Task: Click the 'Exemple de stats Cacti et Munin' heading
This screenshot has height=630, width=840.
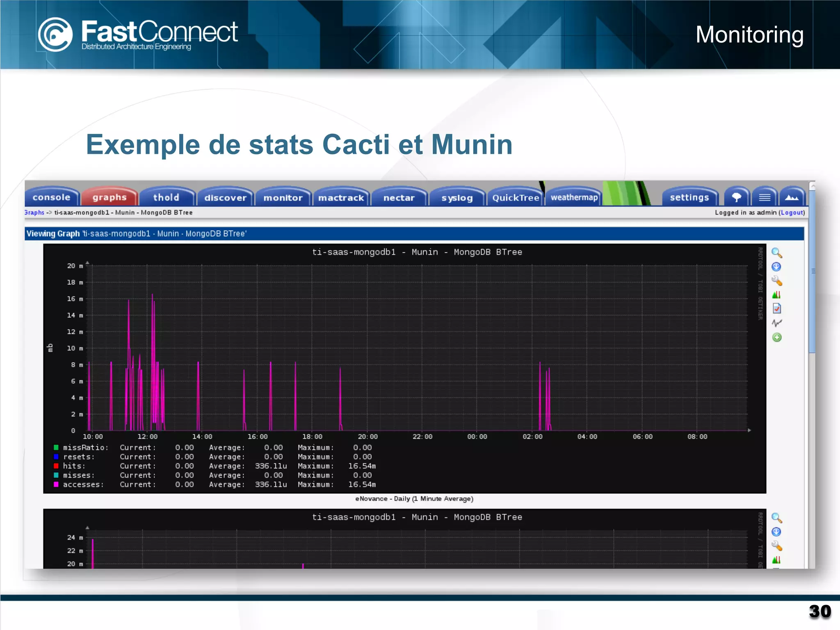Action: 299,144
